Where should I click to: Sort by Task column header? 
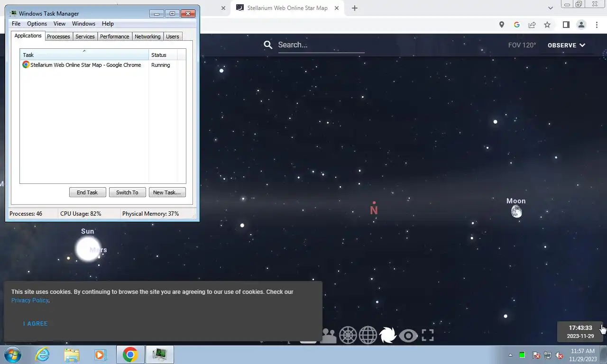click(84, 55)
